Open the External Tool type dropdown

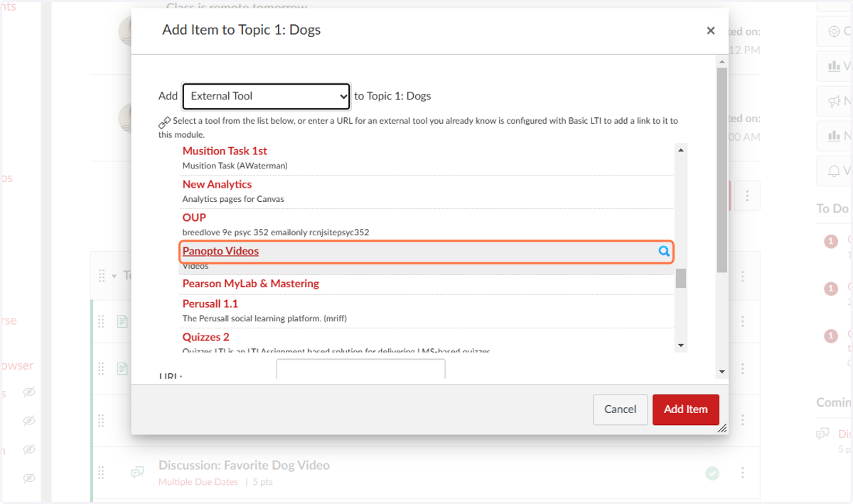[x=266, y=96]
